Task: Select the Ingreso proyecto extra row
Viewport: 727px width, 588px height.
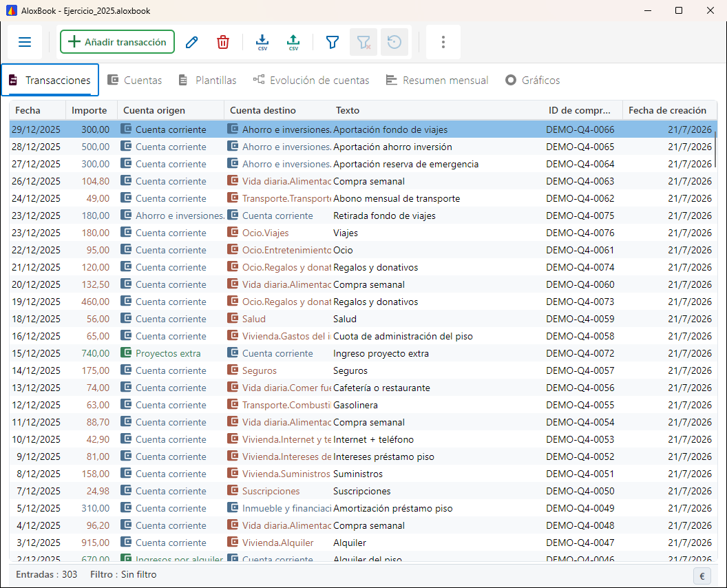Action: [x=361, y=353]
